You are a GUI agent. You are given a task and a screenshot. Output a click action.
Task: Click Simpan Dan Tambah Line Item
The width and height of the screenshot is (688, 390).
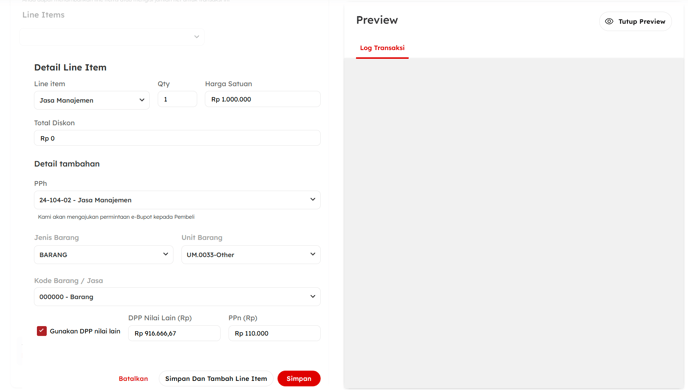[216, 379]
